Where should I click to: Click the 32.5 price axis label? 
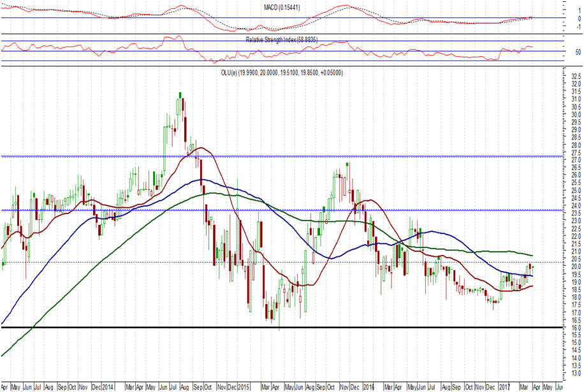tap(576, 76)
